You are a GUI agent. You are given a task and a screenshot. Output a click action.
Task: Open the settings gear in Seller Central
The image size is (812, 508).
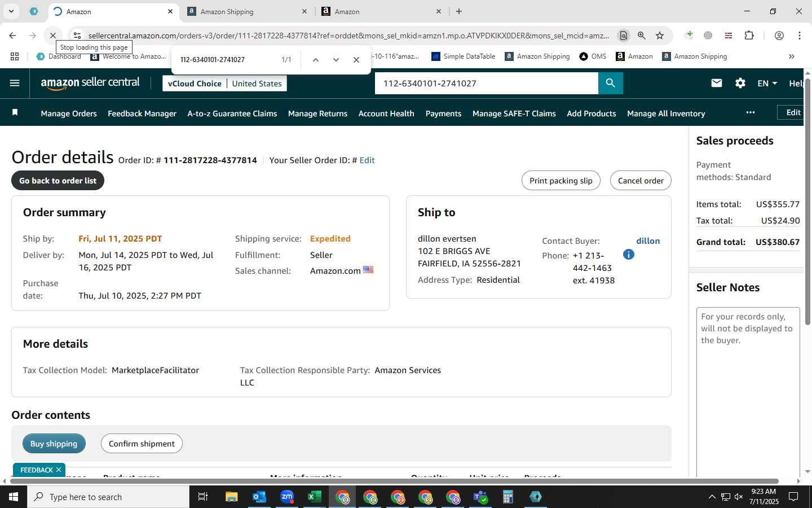coord(740,83)
